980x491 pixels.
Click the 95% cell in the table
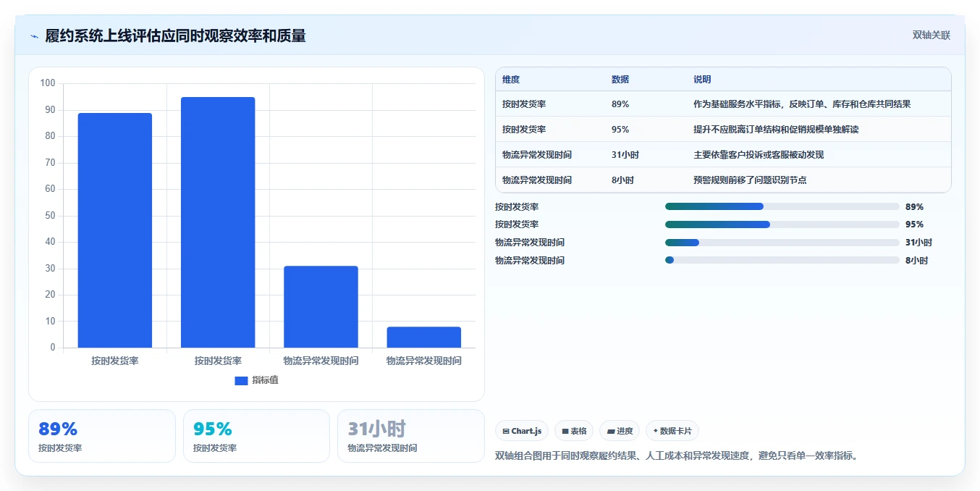pos(620,130)
